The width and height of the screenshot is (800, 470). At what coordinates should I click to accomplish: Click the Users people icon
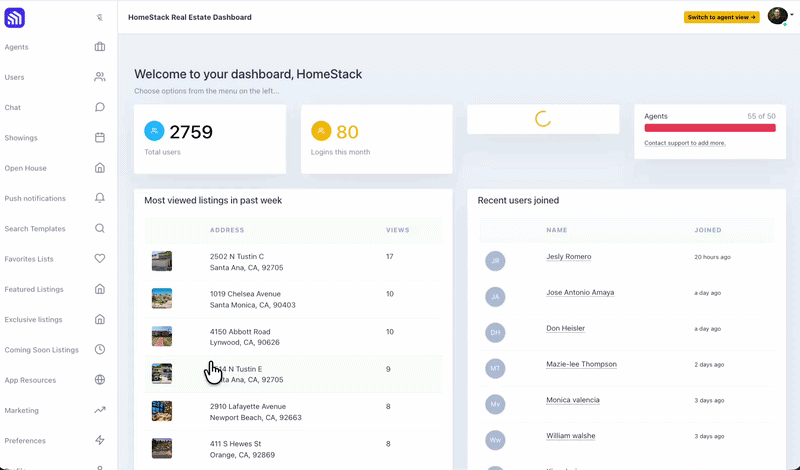tap(100, 77)
